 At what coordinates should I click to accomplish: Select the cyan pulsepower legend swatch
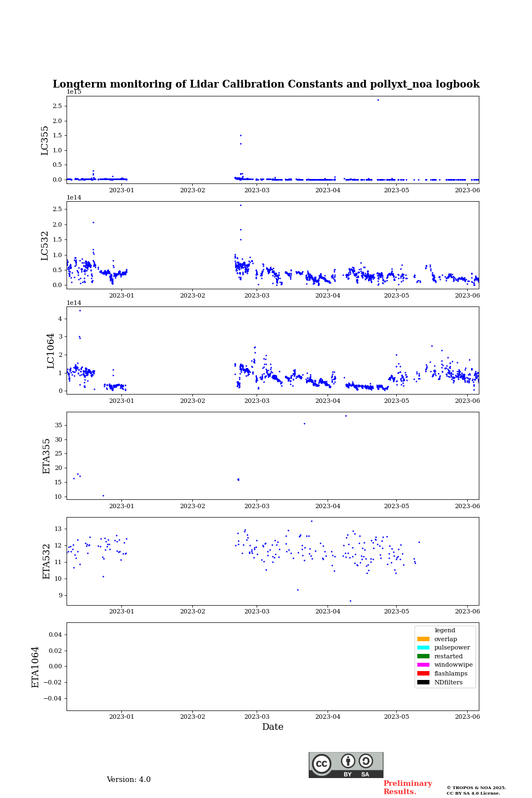tap(423, 647)
